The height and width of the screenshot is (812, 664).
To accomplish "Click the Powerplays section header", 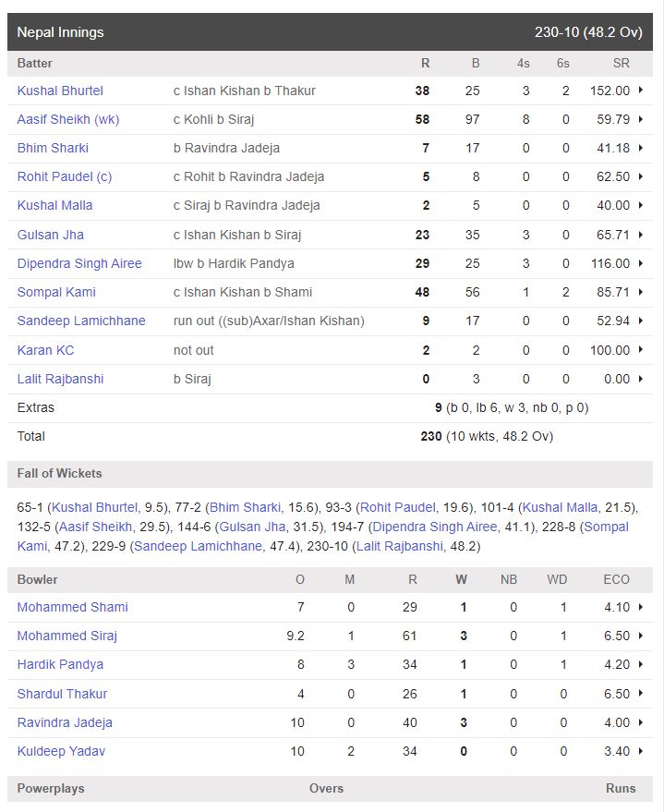I will click(51, 788).
